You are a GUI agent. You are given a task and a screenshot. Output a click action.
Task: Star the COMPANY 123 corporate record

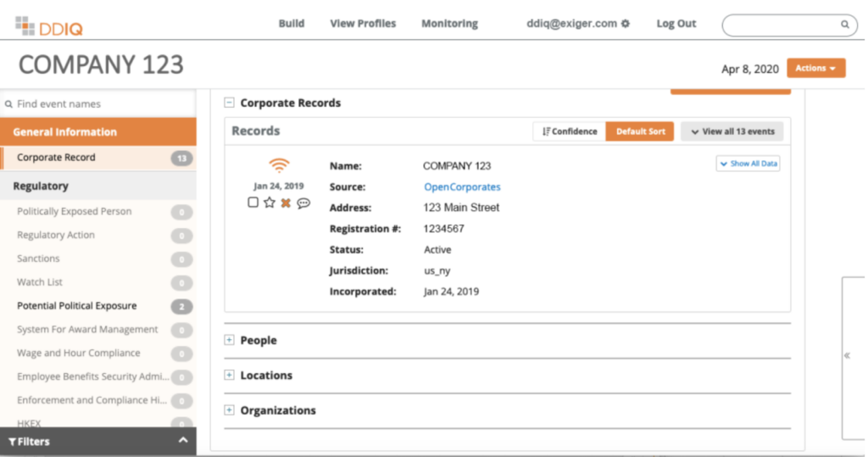click(270, 203)
